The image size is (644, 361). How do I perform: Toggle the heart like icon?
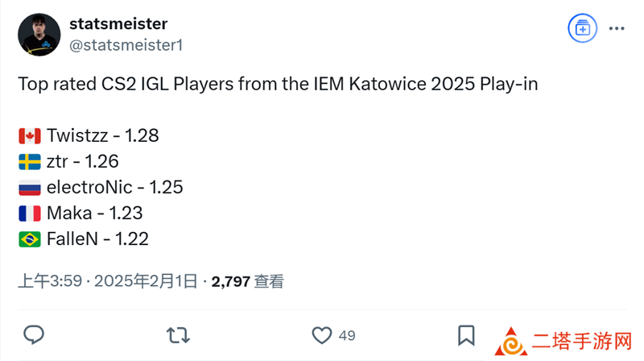coord(321,335)
